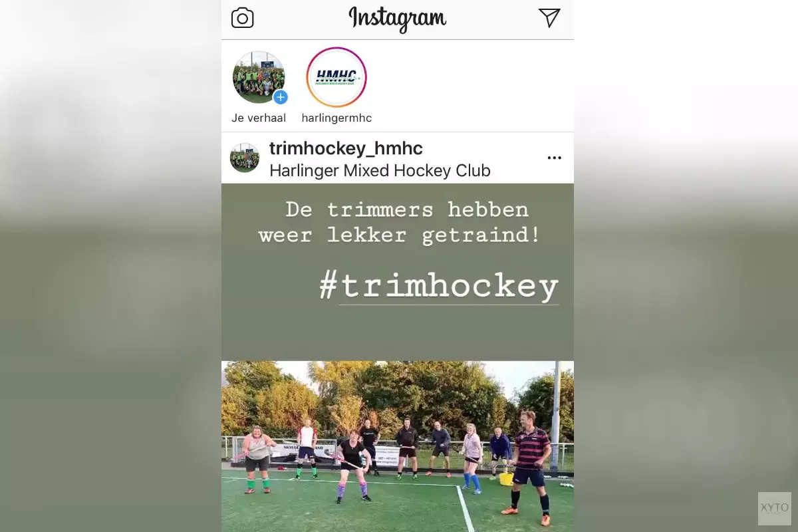Click the XYTO watermark logo
798x532 pixels.
coord(775,509)
